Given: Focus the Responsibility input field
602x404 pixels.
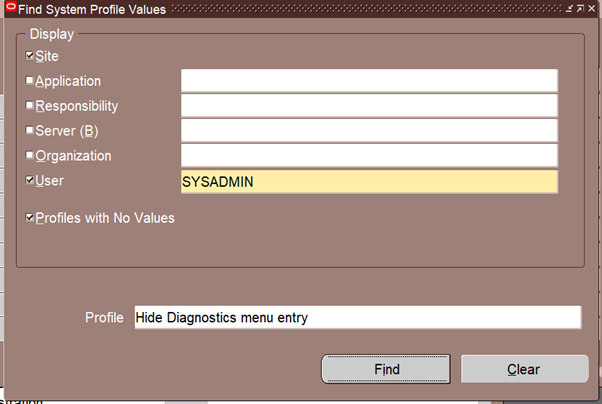Looking at the screenshot, I should point(368,106).
